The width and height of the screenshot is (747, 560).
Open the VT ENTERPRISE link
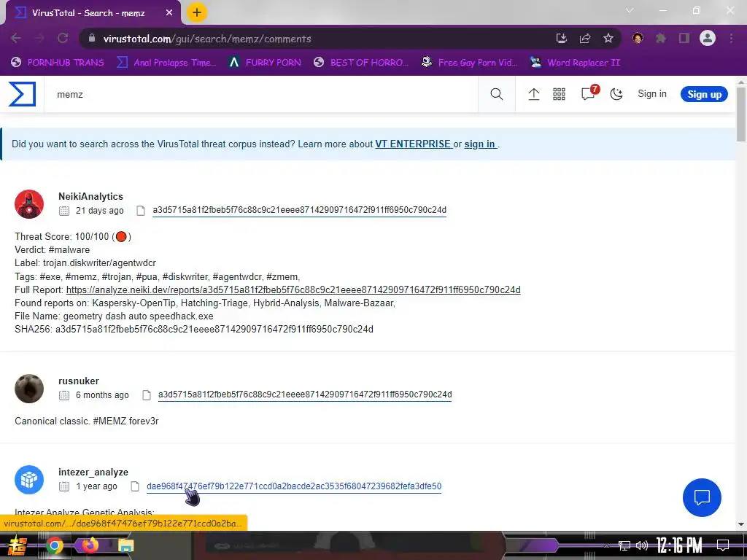pos(414,144)
